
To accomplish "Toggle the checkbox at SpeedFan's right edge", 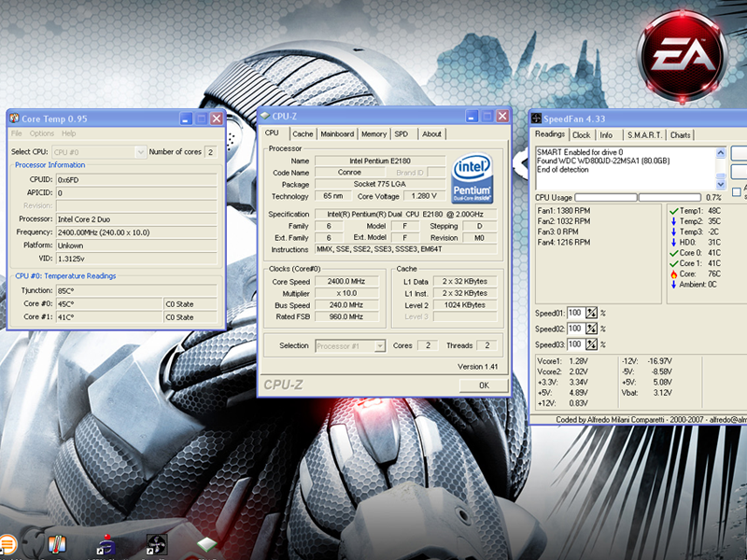I will pyautogui.click(x=737, y=192).
